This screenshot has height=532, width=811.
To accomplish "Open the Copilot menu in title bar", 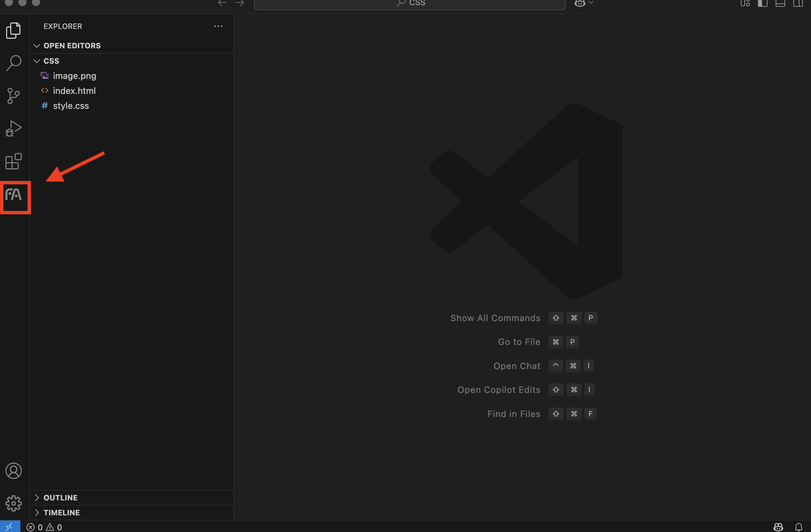I will click(x=584, y=3).
